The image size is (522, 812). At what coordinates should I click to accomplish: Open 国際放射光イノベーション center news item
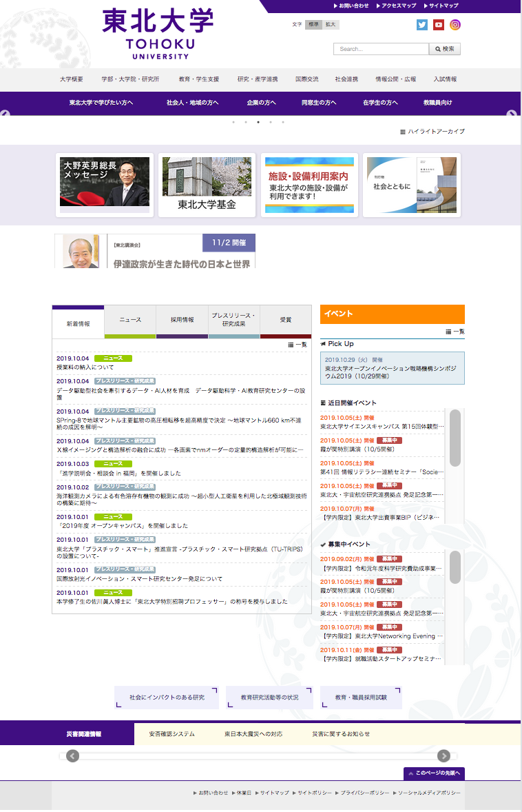click(140, 579)
